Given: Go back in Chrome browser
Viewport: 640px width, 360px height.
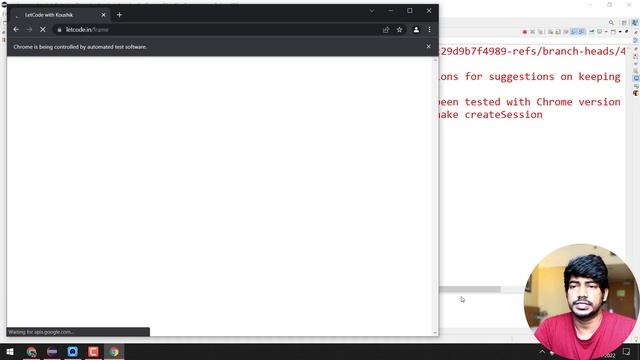Looking at the screenshot, I should 16,29.
